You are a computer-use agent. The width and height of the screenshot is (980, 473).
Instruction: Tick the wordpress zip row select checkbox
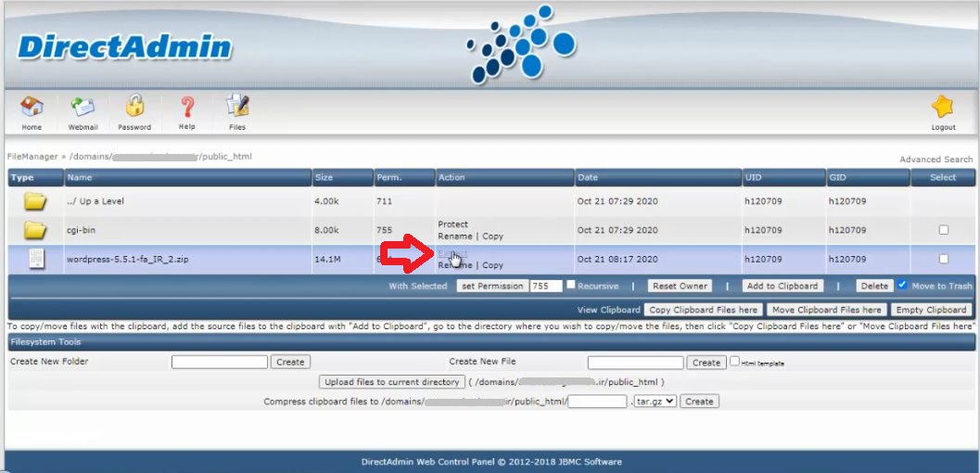(x=943, y=259)
